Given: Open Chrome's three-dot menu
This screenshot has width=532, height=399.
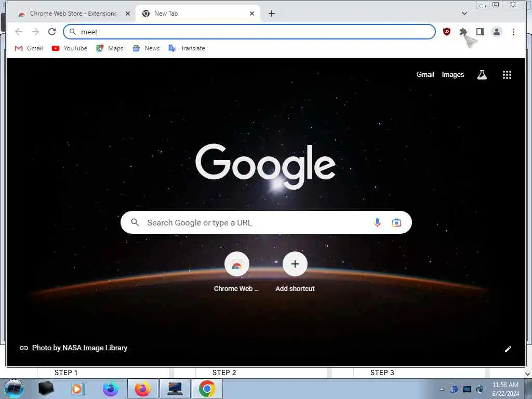Looking at the screenshot, I should (x=513, y=32).
